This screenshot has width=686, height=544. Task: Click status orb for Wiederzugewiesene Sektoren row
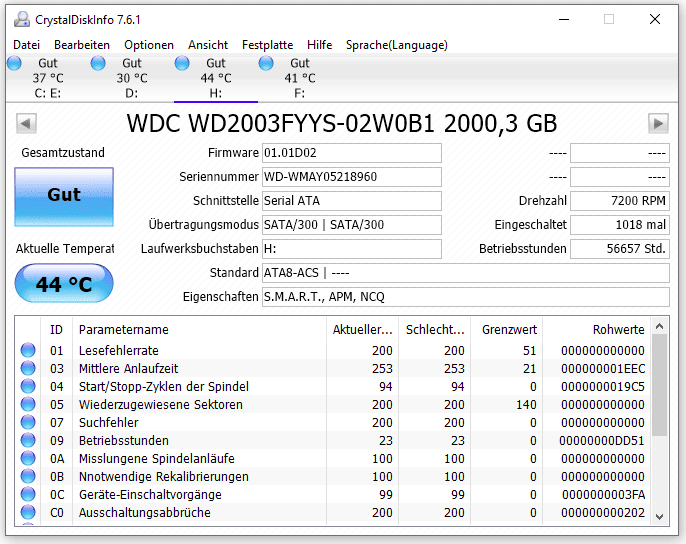pyautogui.click(x=28, y=404)
